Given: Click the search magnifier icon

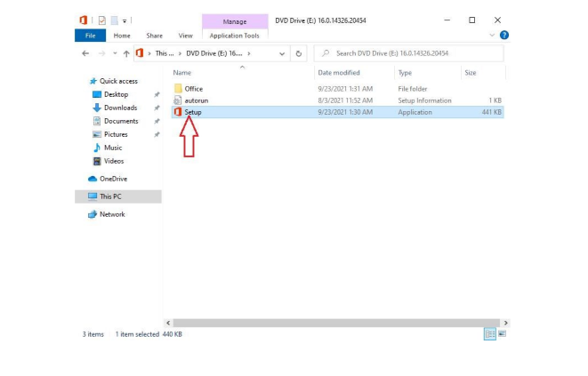Looking at the screenshot, I should click(x=326, y=53).
